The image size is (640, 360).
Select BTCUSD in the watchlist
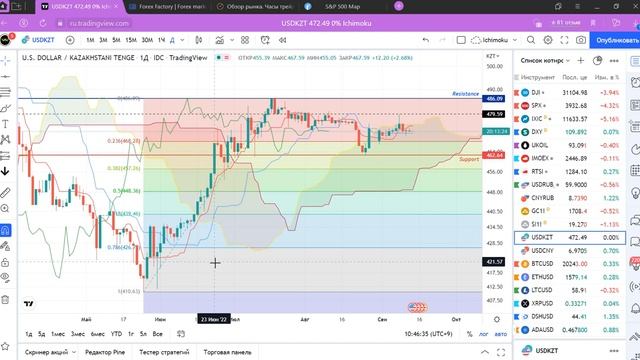click(569, 264)
